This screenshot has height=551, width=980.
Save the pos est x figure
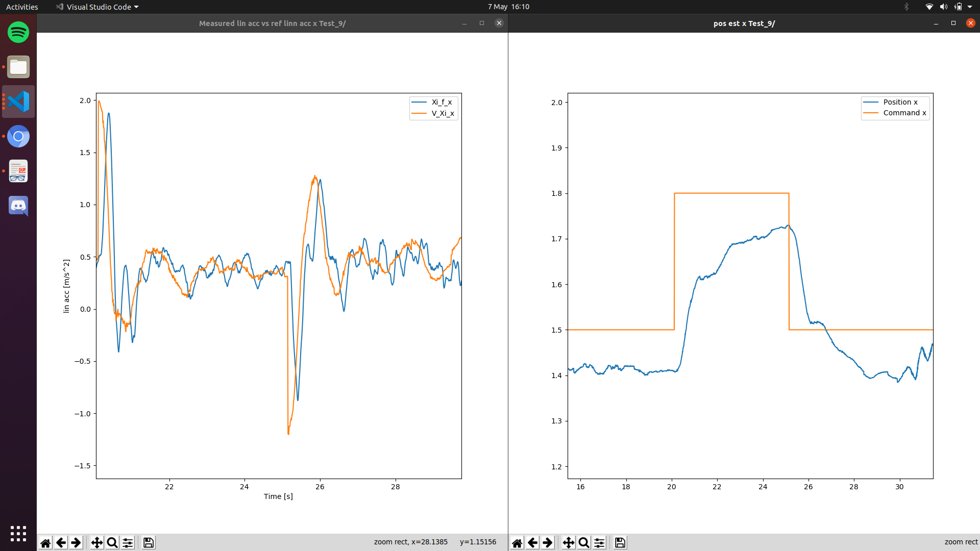(x=620, y=542)
